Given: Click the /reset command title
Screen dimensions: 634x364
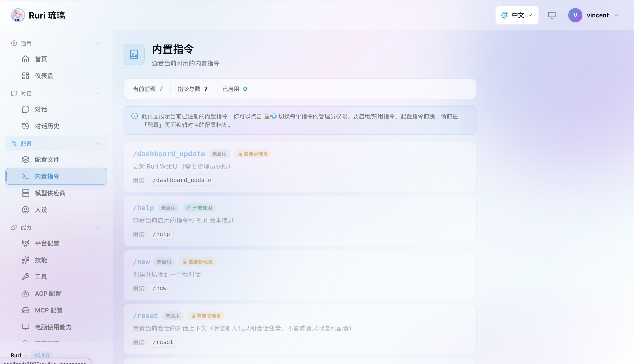Looking at the screenshot, I should click(x=145, y=316).
